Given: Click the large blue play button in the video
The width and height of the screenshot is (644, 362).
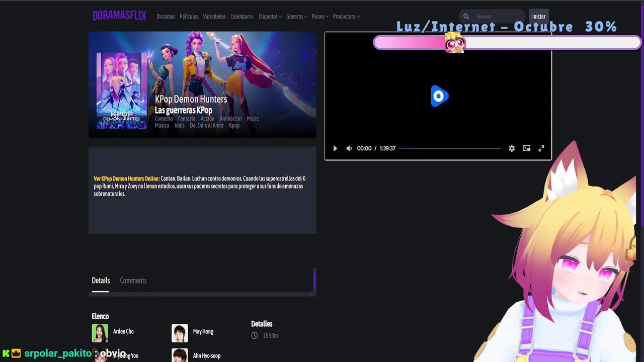Looking at the screenshot, I should (x=439, y=96).
